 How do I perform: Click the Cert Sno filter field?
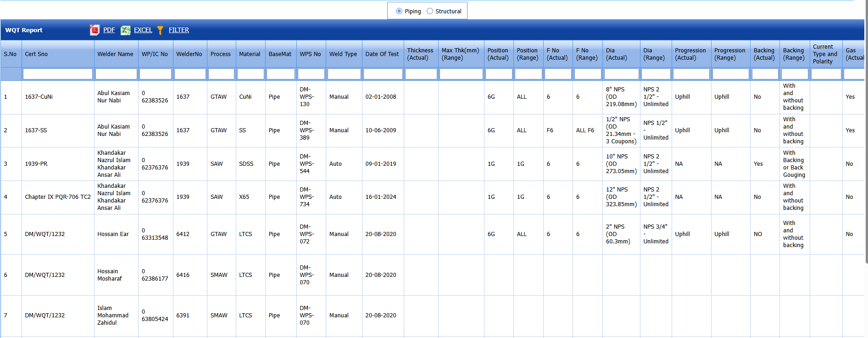pos(58,74)
